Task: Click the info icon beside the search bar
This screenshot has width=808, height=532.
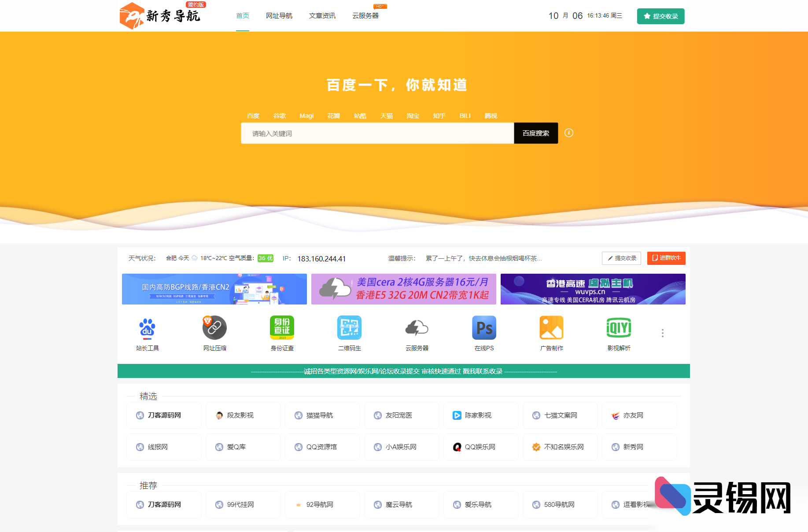Action: click(569, 133)
